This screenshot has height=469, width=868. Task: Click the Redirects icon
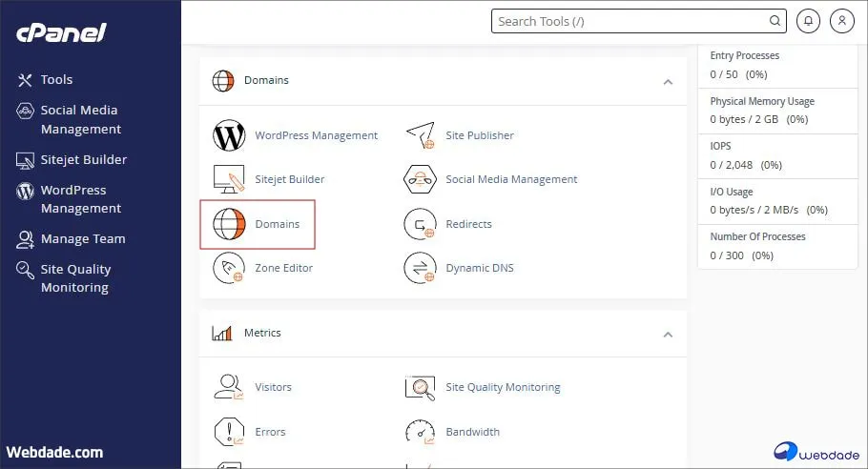[x=421, y=225]
